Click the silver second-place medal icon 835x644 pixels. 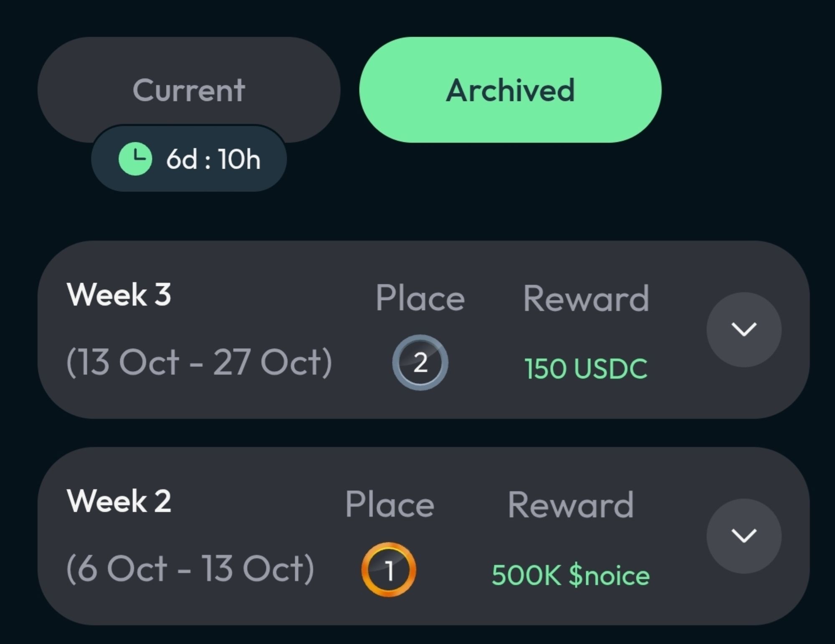tap(420, 362)
